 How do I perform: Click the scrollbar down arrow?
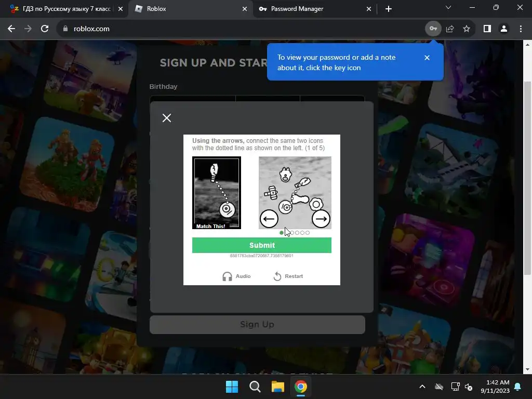click(x=527, y=369)
